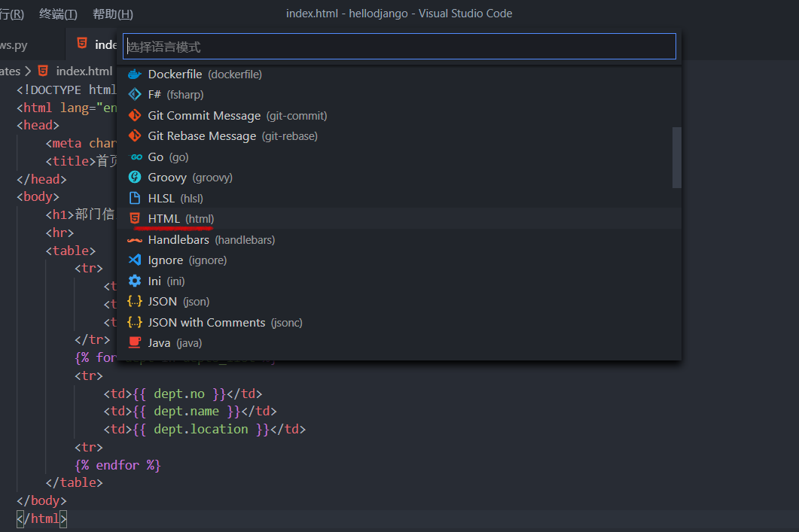Screen dimensions: 799x532
Task: Click the opening <head> tag line
Action: pos(38,125)
